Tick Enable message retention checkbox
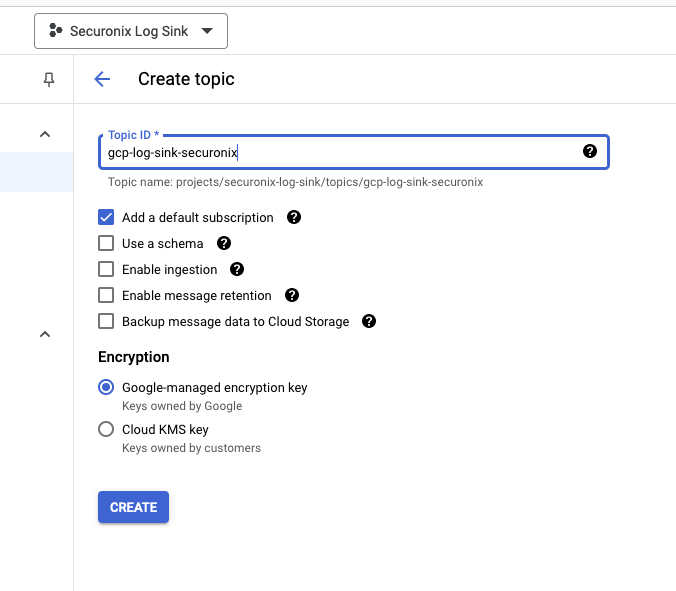 [106, 295]
